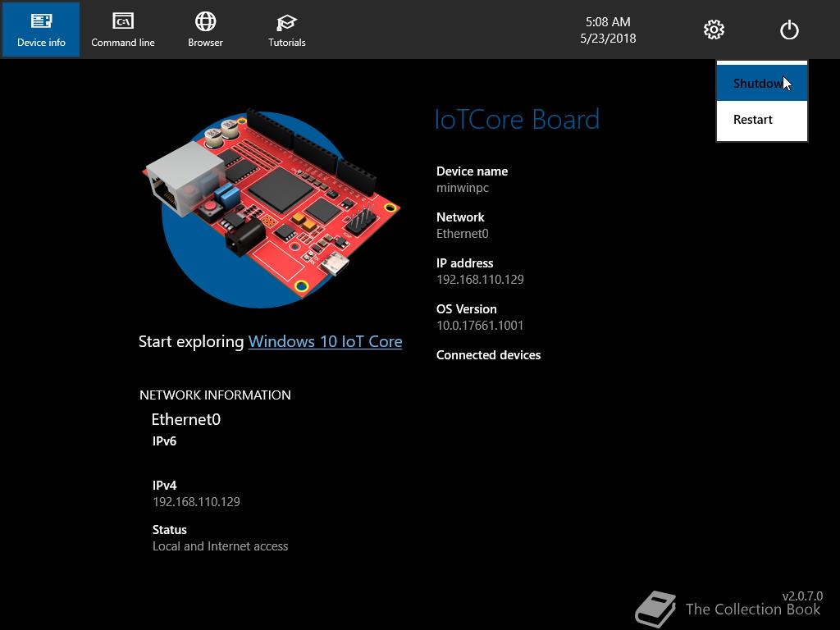Image resolution: width=840 pixels, height=630 pixels.
Task: Click the date 5/23/2018
Action: (x=608, y=39)
